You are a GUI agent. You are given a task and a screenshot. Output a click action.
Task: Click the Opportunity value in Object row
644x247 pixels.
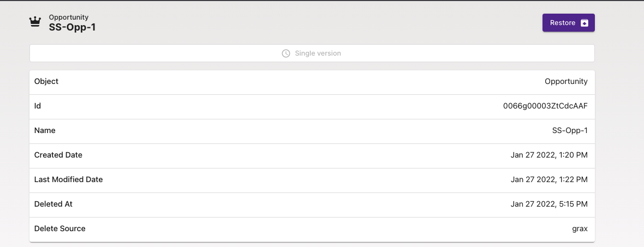pos(566,81)
